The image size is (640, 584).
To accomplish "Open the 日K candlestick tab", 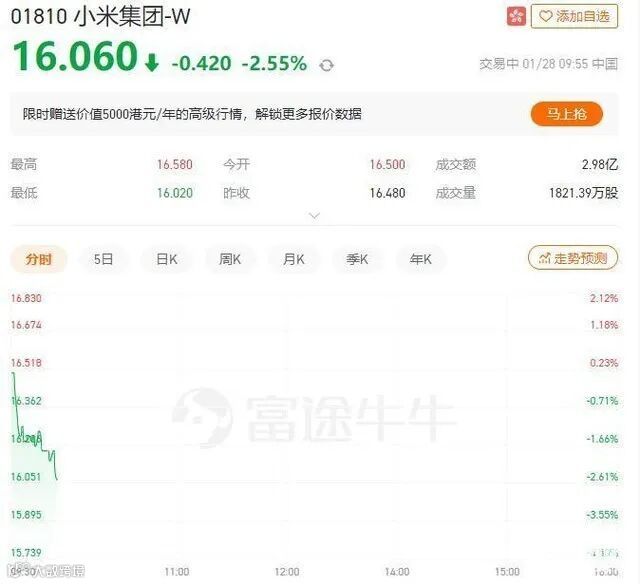I will (x=167, y=259).
